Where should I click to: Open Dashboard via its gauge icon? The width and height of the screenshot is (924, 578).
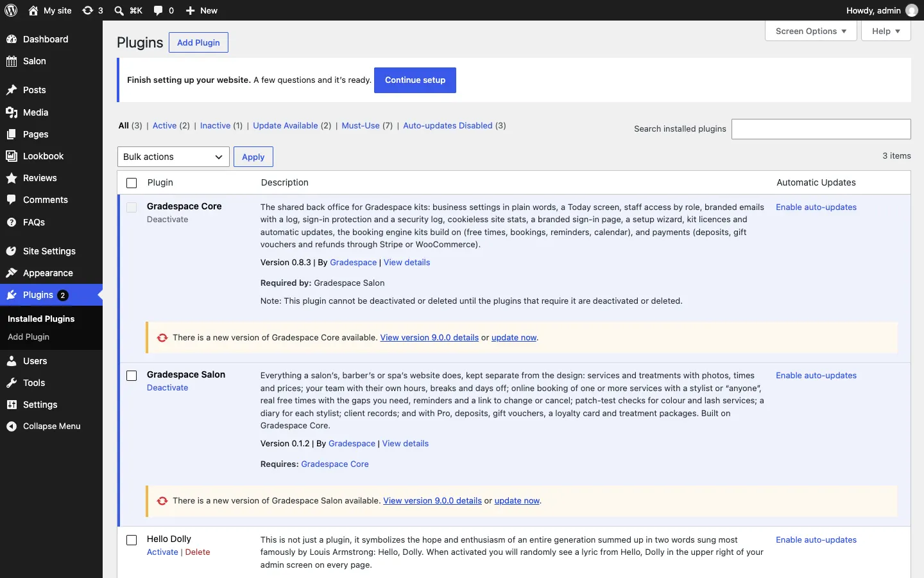12,39
